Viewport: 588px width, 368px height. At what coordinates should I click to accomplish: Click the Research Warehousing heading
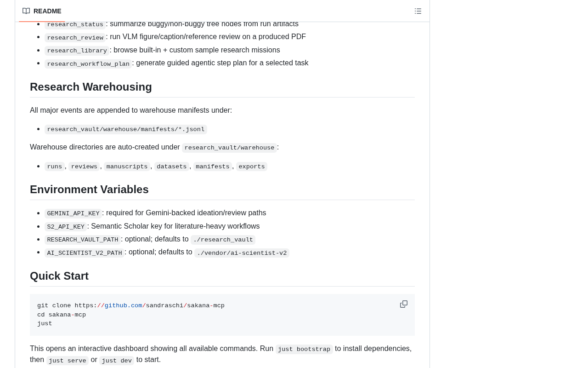coord(91,87)
